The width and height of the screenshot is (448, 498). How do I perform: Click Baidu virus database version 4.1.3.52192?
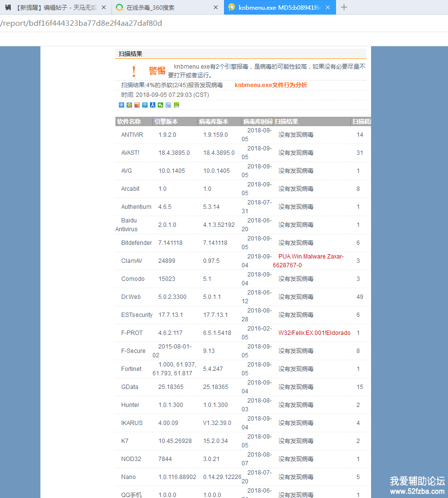pos(219,225)
